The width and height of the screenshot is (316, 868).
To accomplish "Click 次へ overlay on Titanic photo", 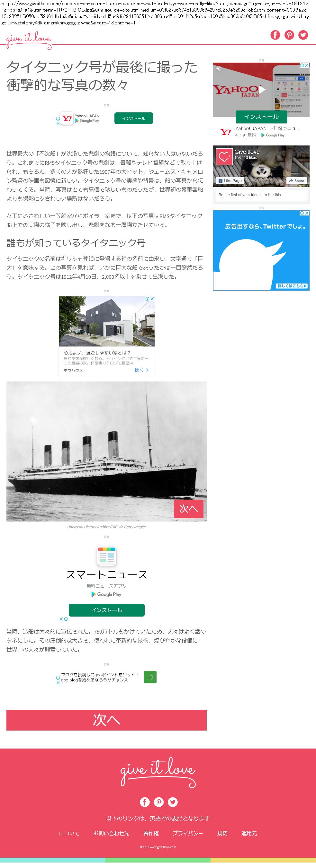I will click(x=188, y=509).
